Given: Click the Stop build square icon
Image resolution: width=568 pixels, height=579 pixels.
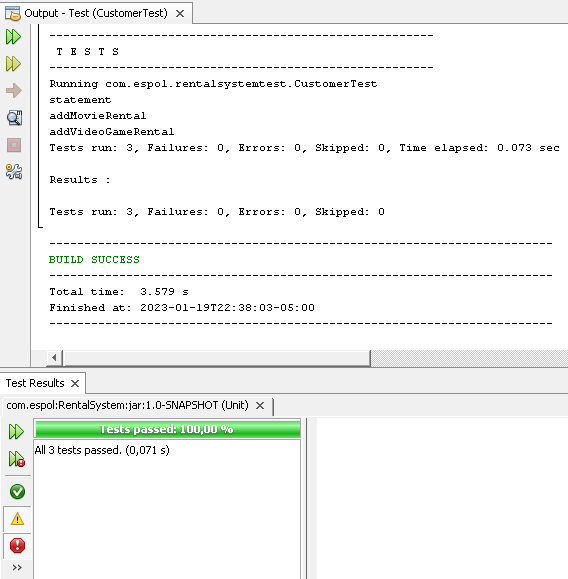Looking at the screenshot, I should coord(14,145).
